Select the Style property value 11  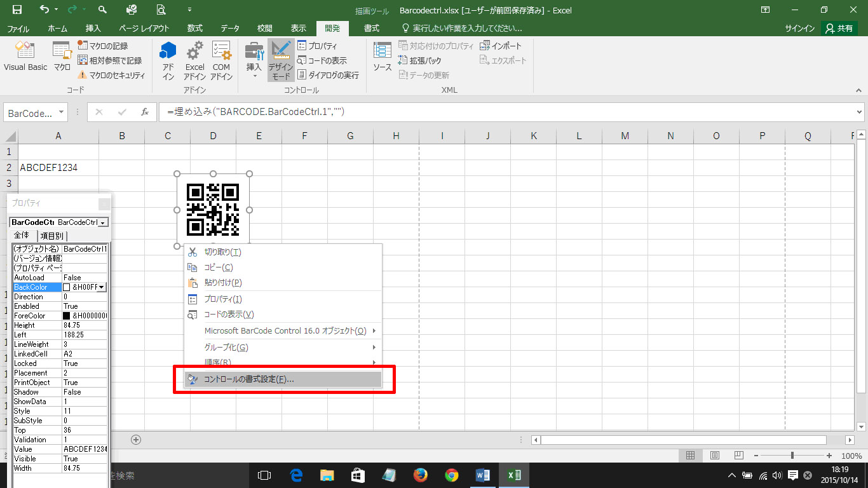[85, 411]
